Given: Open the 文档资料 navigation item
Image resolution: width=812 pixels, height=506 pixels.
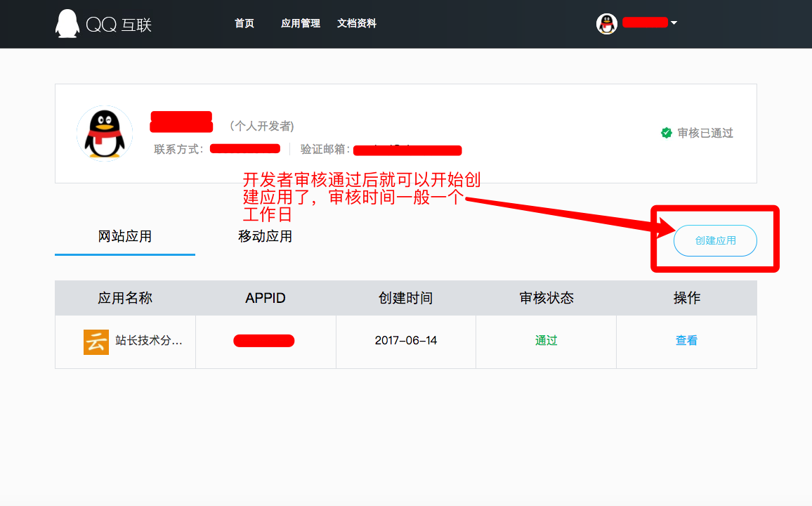Looking at the screenshot, I should [x=357, y=23].
